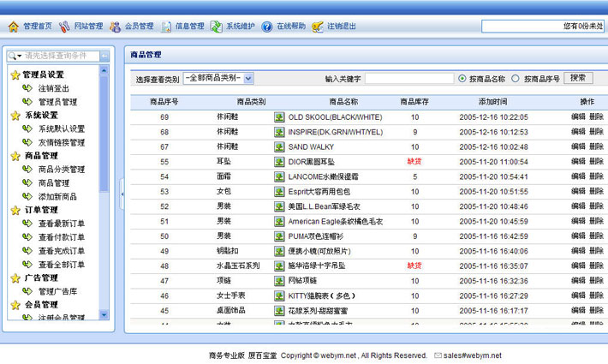Click the image icon for PUMA双色连帽衫

[279, 236]
